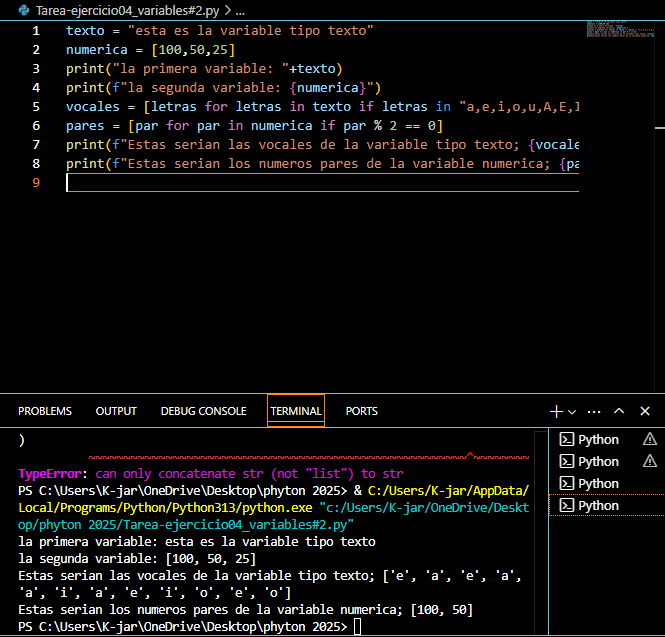
Task: Click the warning icon of the second Python terminal
Action: point(649,461)
